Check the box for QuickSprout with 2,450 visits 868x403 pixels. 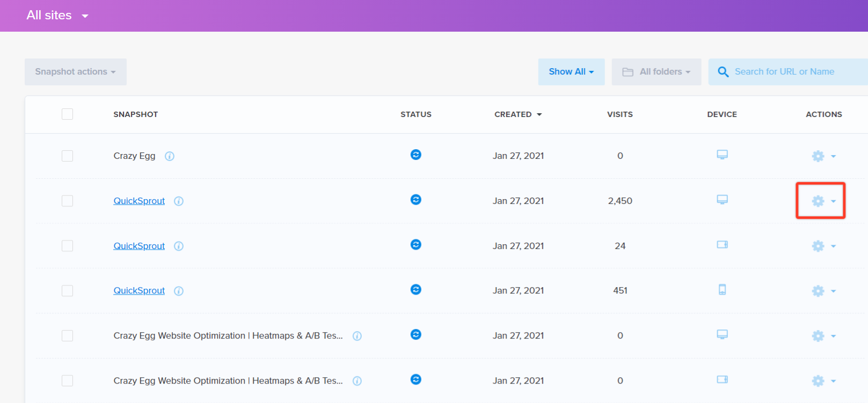point(67,201)
